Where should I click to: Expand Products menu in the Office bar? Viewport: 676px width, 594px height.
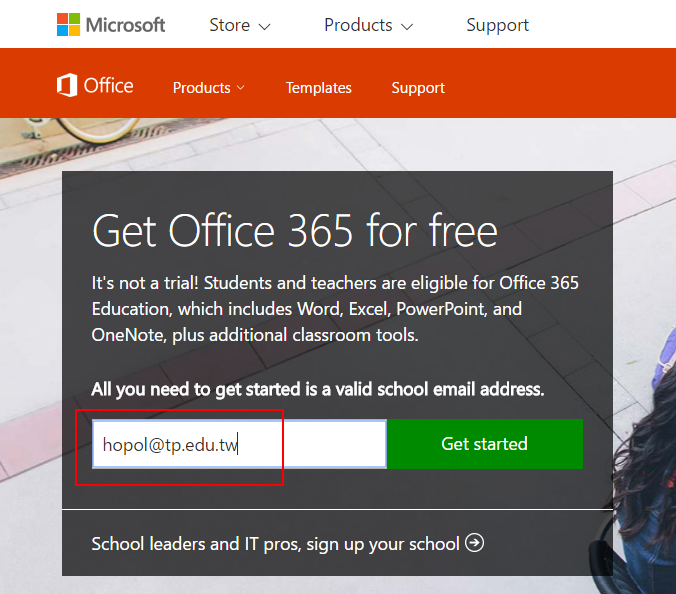(x=209, y=88)
